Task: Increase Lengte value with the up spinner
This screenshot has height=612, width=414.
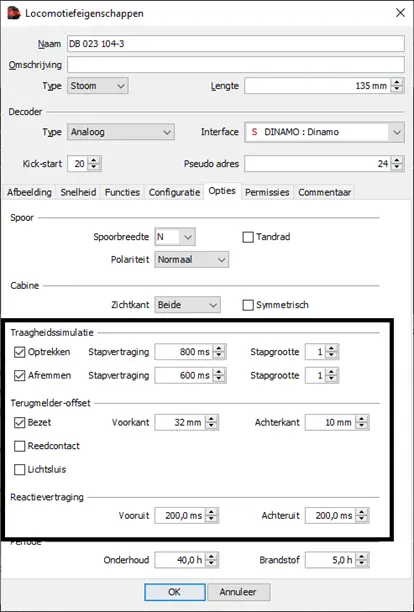Action: coord(397,82)
